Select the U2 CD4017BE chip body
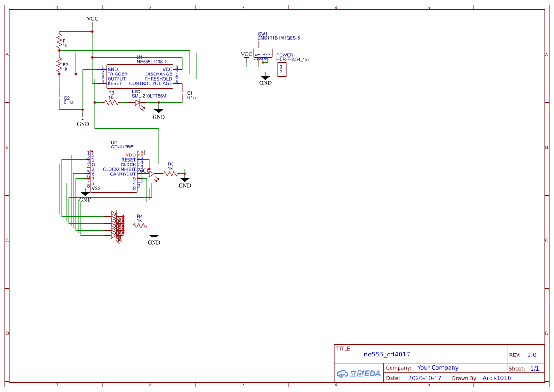This screenshot has width=554, height=392. click(x=114, y=172)
